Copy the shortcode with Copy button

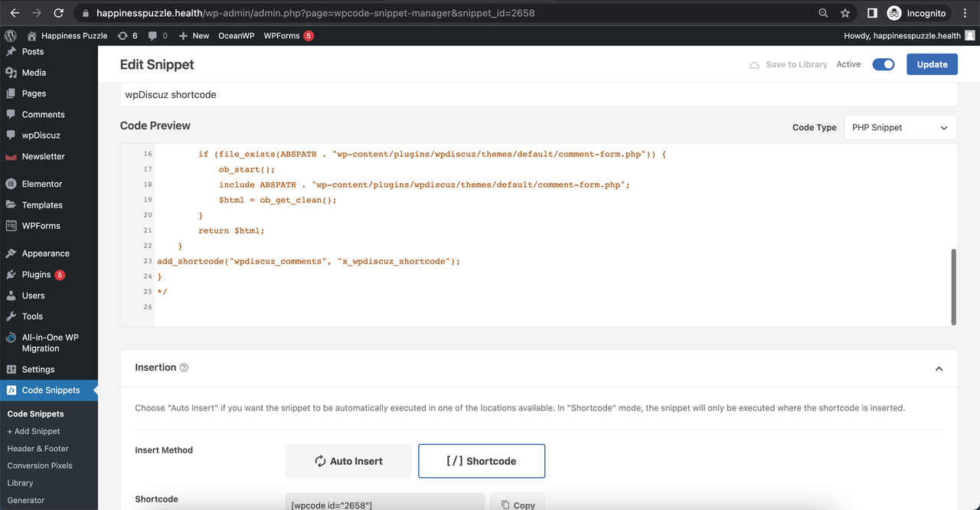518,502
